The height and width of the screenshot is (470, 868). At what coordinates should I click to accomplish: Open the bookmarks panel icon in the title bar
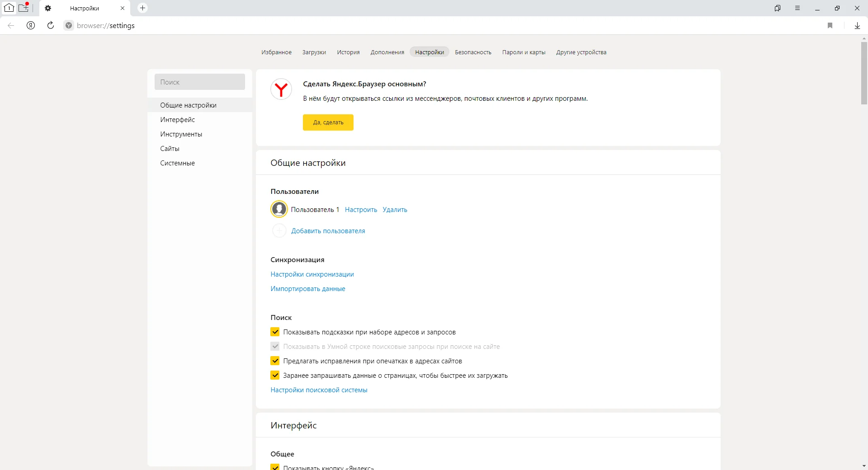[x=778, y=8]
